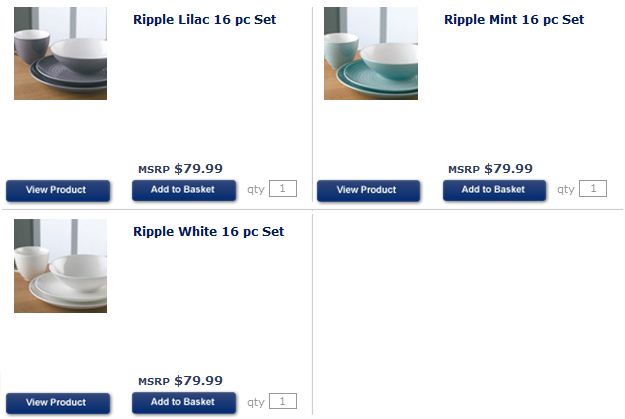Click the Ripple Mint MSRP $79.99 price
The width and height of the screenshot is (625, 419).
click(490, 169)
